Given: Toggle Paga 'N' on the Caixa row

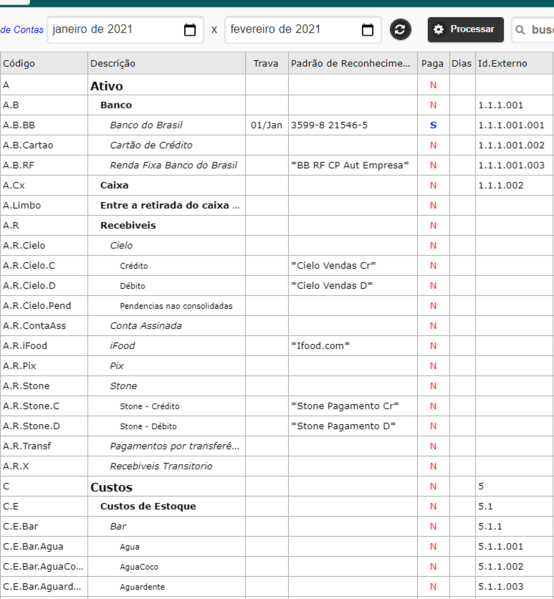Looking at the screenshot, I should (433, 186).
